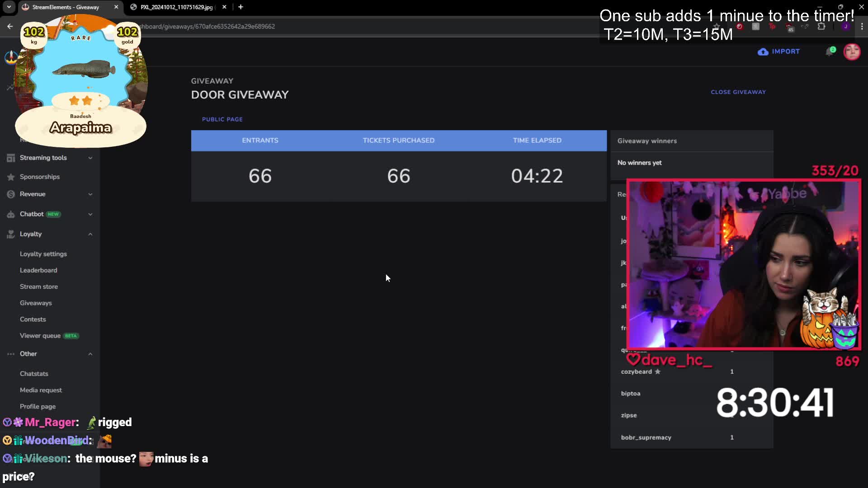This screenshot has height=488, width=868.
Task: Collapse the Loyalty section chevron
Action: 90,234
